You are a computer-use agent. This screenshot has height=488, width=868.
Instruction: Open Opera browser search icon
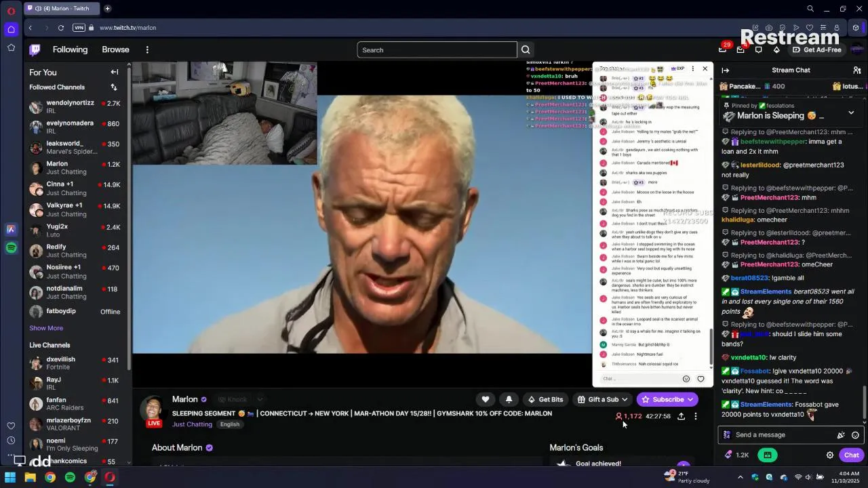[x=810, y=8]
